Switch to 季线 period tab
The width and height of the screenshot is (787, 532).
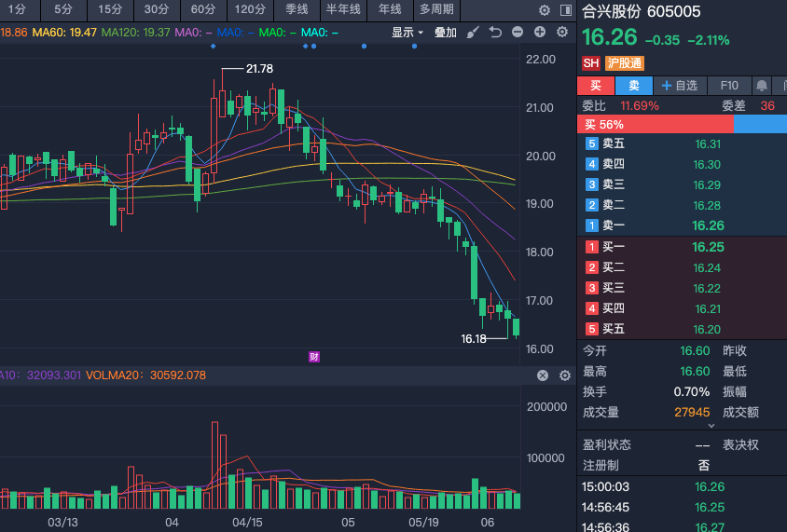[x=297, y=9]
